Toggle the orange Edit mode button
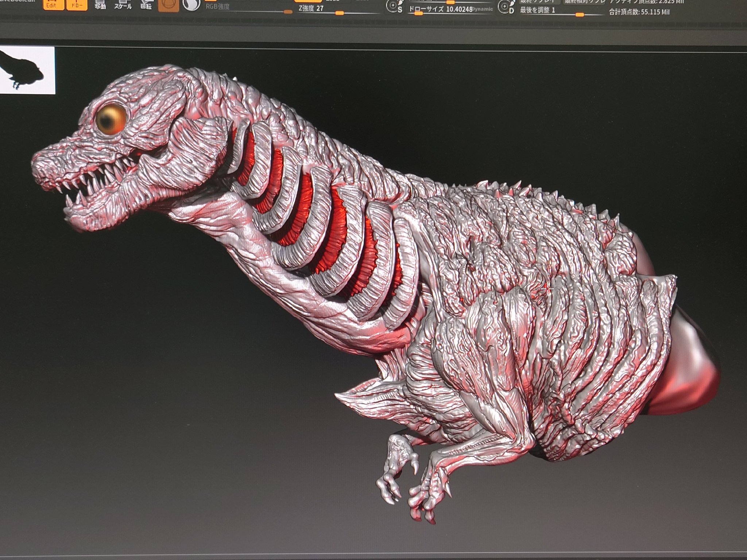Image resolution: width=747 pixels, height=560 pixels. coord(54,4)
